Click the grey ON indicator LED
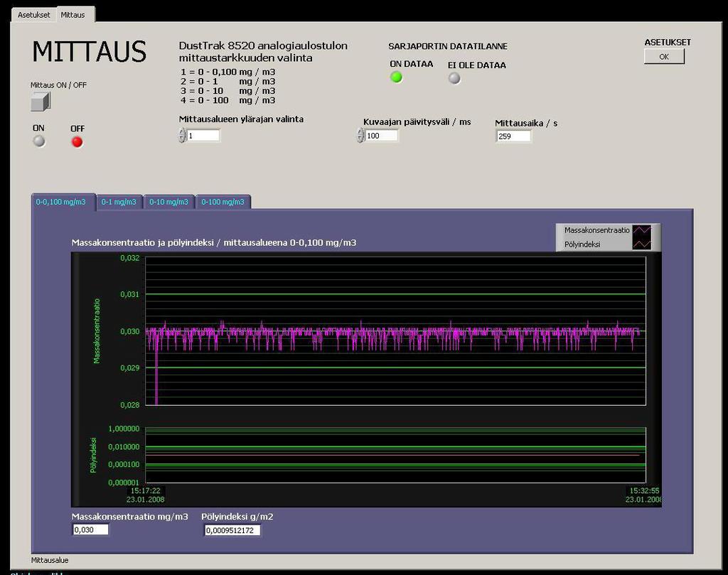 [x=39, y=141]
